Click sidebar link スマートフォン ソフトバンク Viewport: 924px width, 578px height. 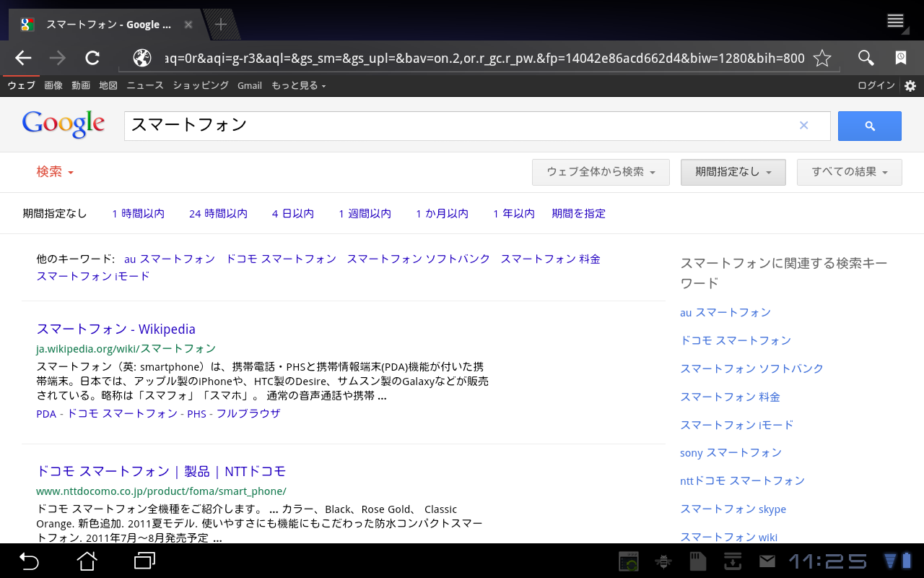point(751,368)
